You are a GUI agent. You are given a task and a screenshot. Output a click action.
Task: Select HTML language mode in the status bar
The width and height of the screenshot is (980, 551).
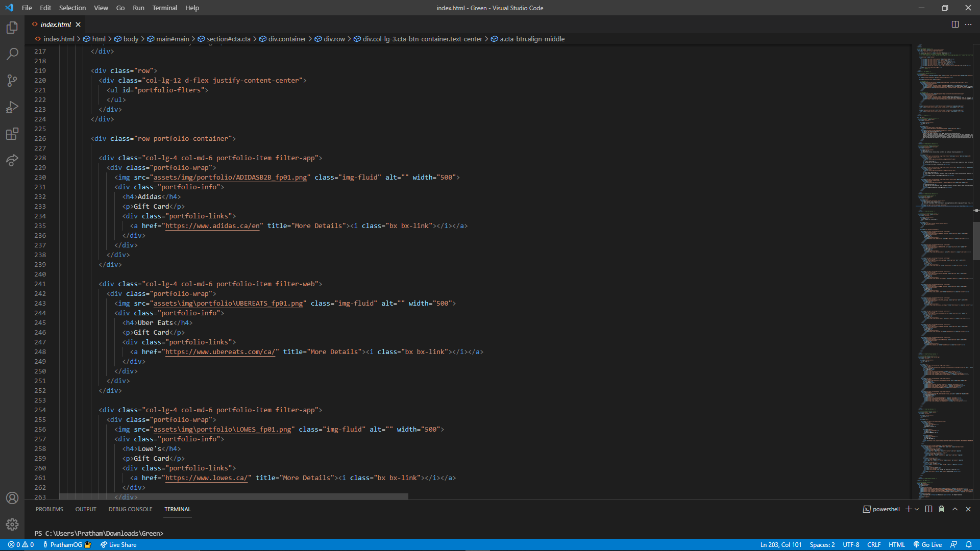click(x=896, y=545)
